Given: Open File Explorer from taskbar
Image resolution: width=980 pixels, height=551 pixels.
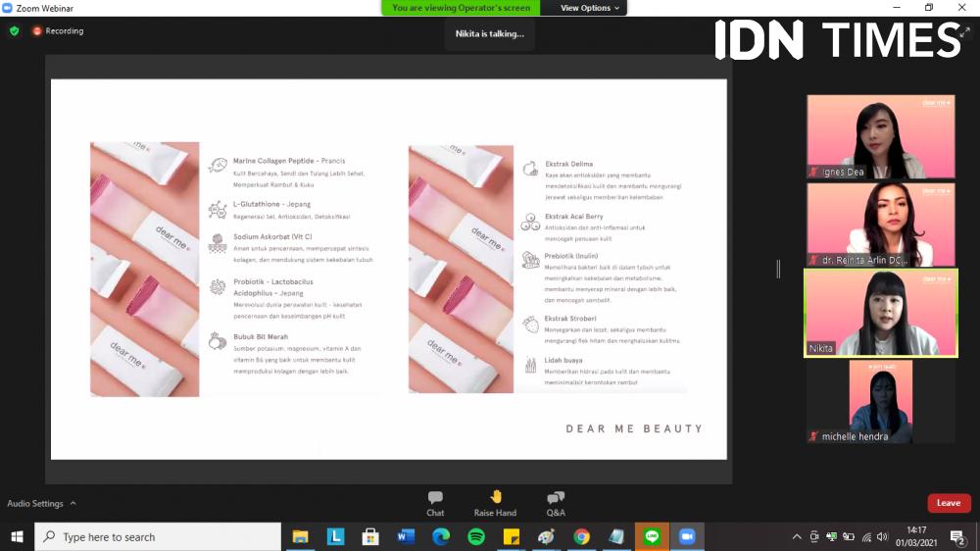Looking at the screenshot, I should tap(301, 536).
